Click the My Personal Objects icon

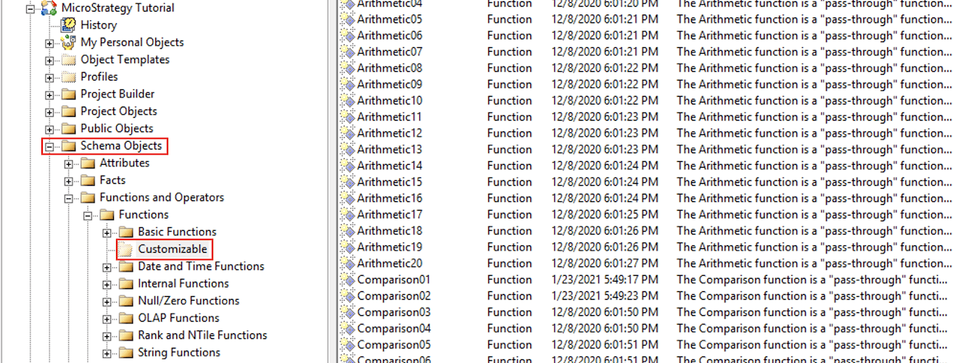69,42
